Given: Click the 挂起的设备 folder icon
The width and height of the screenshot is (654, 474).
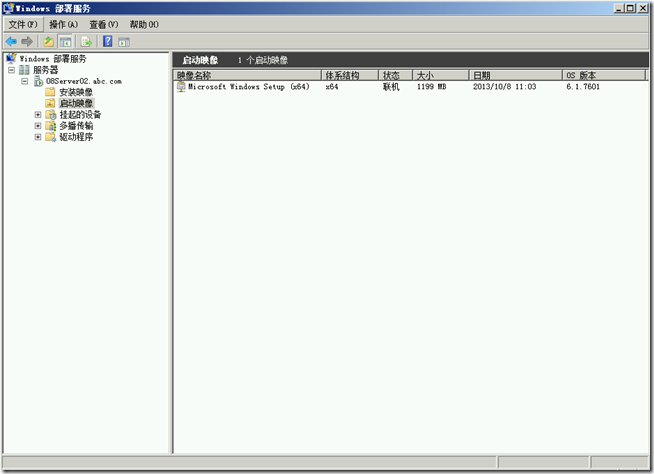Looking at the screenshot, I should (x=50, y=114).
